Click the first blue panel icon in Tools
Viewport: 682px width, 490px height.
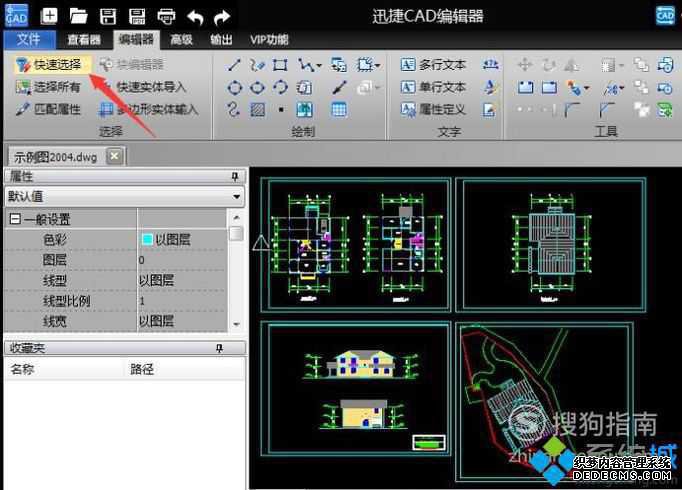525,88
